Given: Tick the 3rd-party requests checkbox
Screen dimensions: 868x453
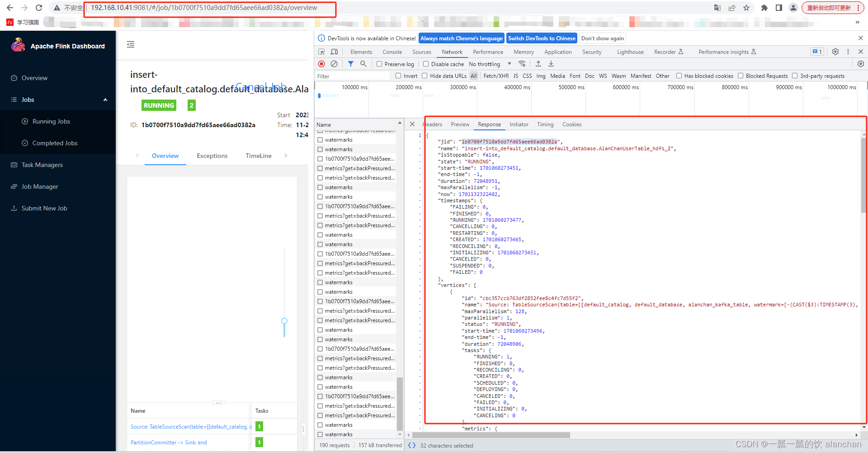Looking at the screenshot, I should 795,76.
